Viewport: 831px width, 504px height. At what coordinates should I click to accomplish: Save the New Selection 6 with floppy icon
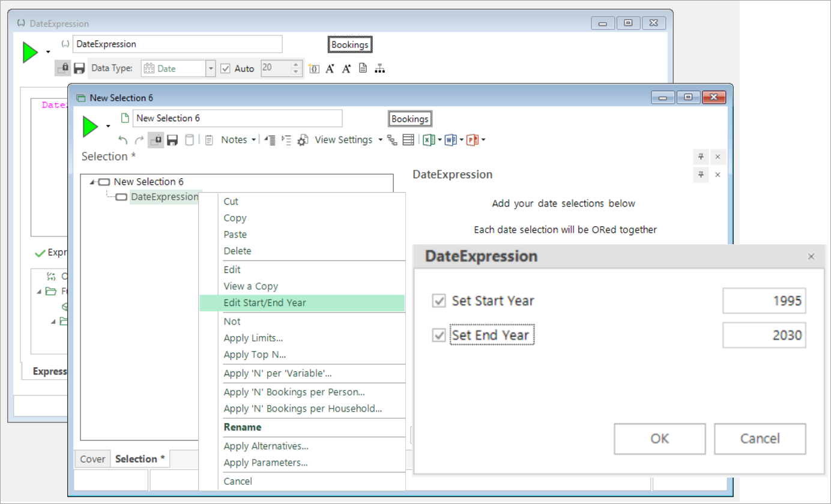tap(172, 140)
